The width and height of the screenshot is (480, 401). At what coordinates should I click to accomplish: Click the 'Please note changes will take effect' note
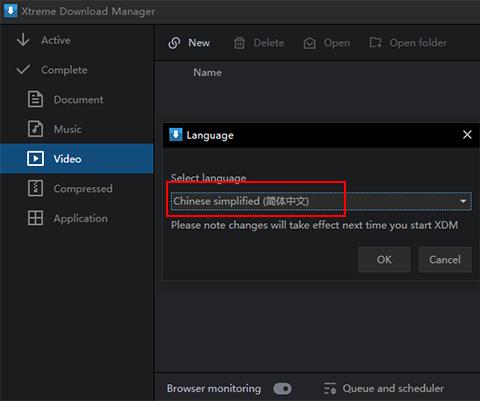314,225
